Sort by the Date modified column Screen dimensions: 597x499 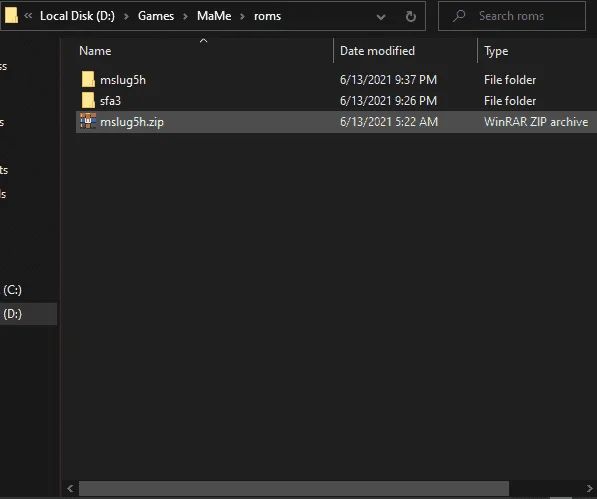point(377,51)
